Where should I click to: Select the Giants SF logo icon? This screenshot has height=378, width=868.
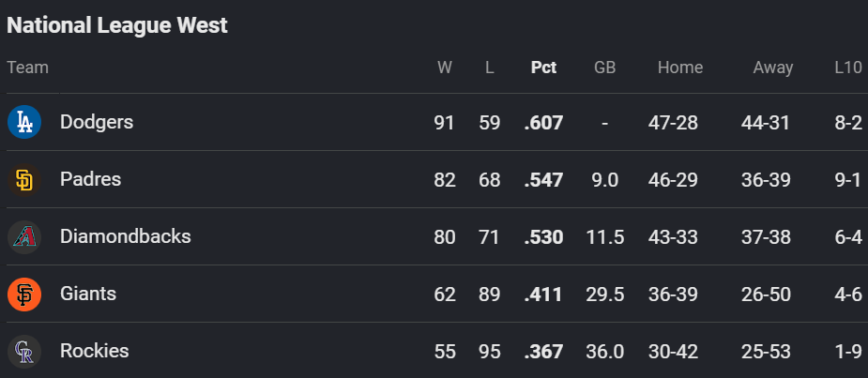click(x=24, y=294)
